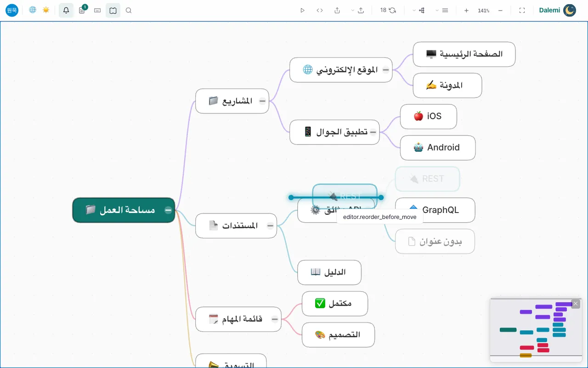Collapse the الموقع الإلكتروني branch
This screenshot has width=588, height=368.
coord(386,70)
